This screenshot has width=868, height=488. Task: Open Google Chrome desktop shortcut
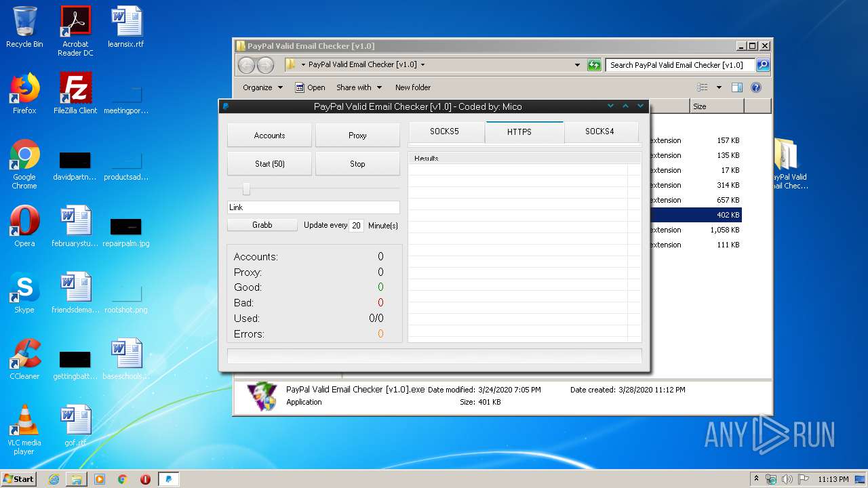pos(24,164)
